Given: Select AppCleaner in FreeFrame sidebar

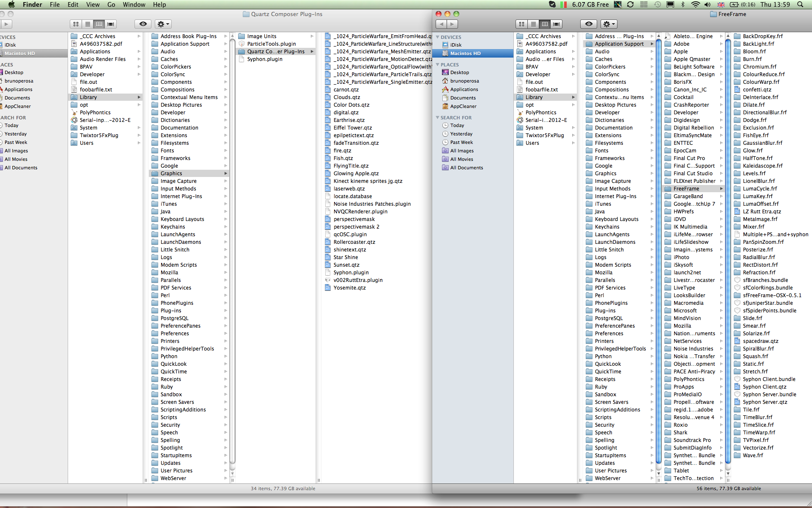Looking at the screenshot, I should 472,106.
